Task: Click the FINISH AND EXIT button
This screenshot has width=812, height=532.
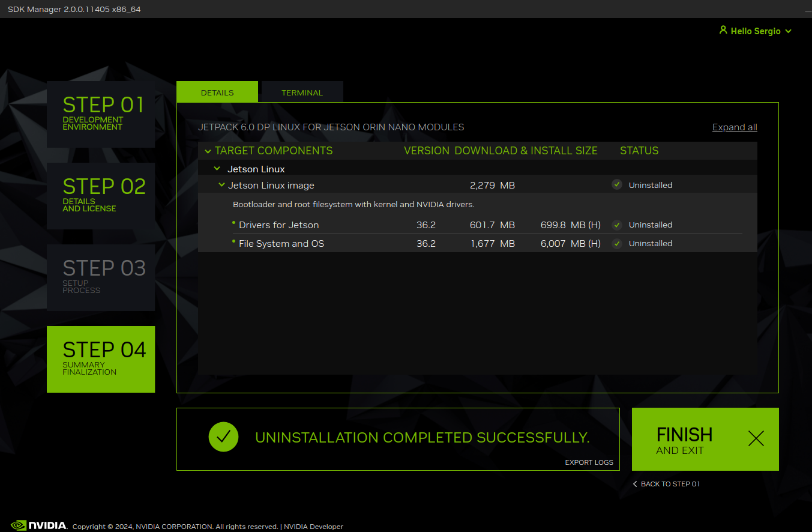Action: (705, 439)
